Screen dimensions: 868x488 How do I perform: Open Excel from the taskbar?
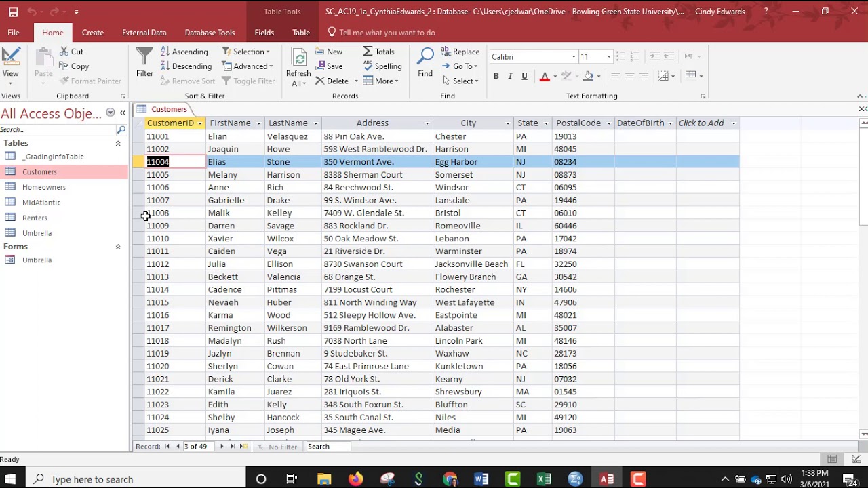544,479
